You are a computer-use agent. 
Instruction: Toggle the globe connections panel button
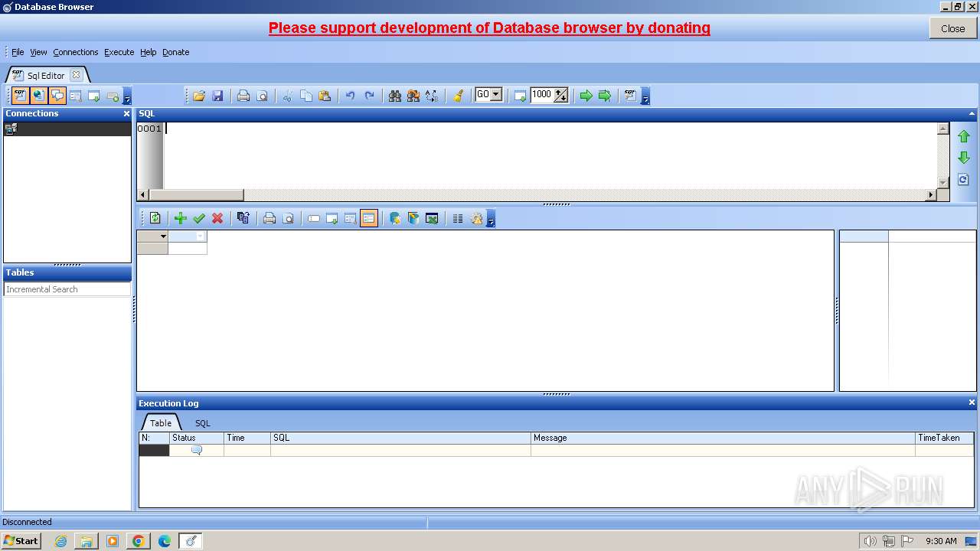[38, 96]
